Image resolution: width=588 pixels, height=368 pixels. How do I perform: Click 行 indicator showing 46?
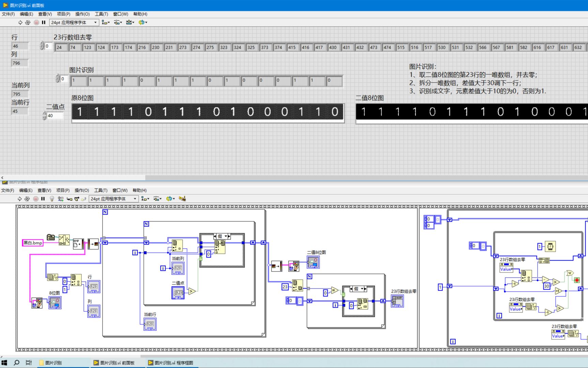(x=20, y=46)
